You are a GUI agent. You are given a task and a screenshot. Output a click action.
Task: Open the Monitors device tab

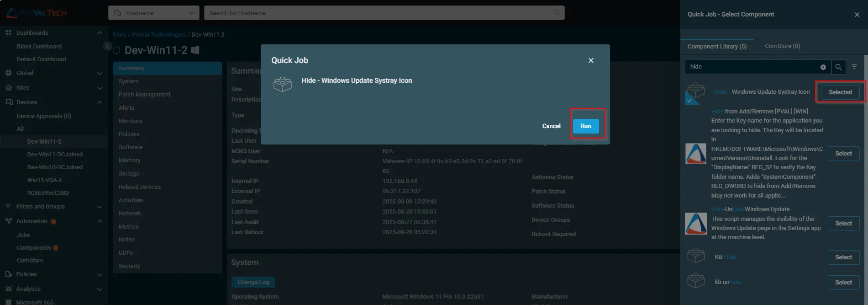[x=167, y=121]
